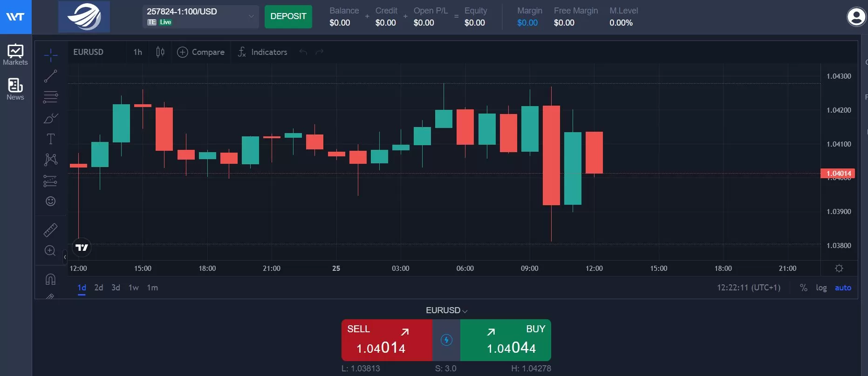The width and height of the screenshot is (868, 376).
Task: Open the emoji icons tool
Action: coord(51,201)
